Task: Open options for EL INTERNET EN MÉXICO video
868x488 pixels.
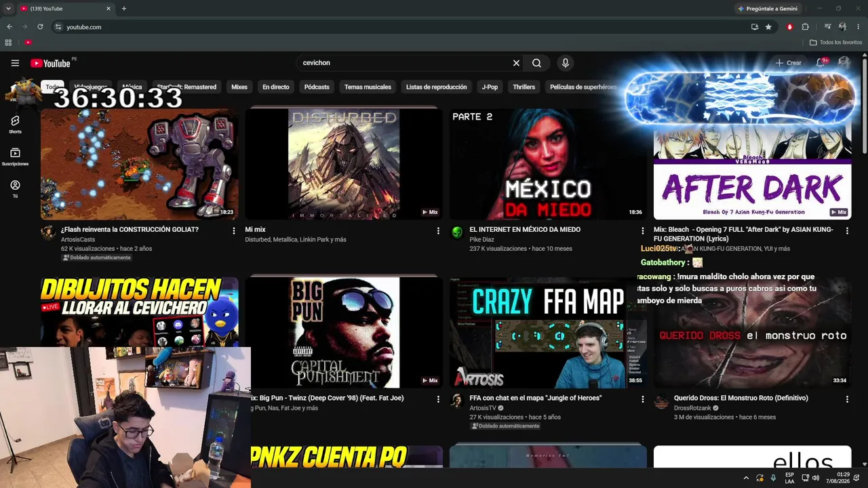Action: (643, 231)
